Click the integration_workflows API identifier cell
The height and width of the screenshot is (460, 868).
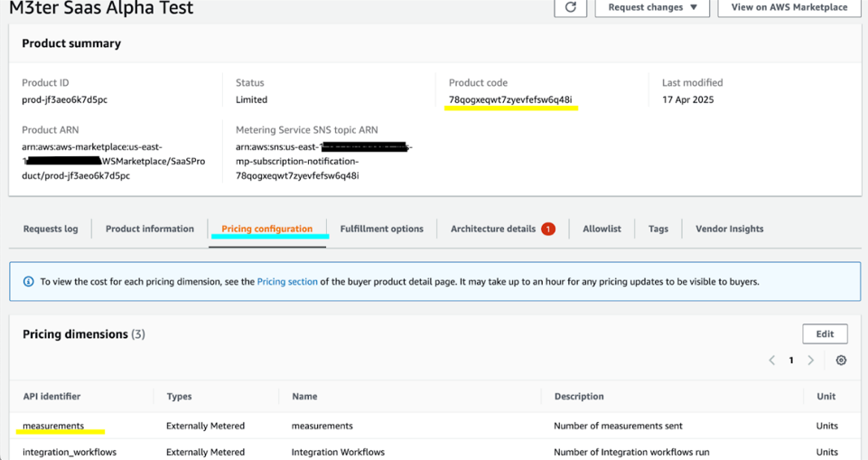(x=70, y=452)
